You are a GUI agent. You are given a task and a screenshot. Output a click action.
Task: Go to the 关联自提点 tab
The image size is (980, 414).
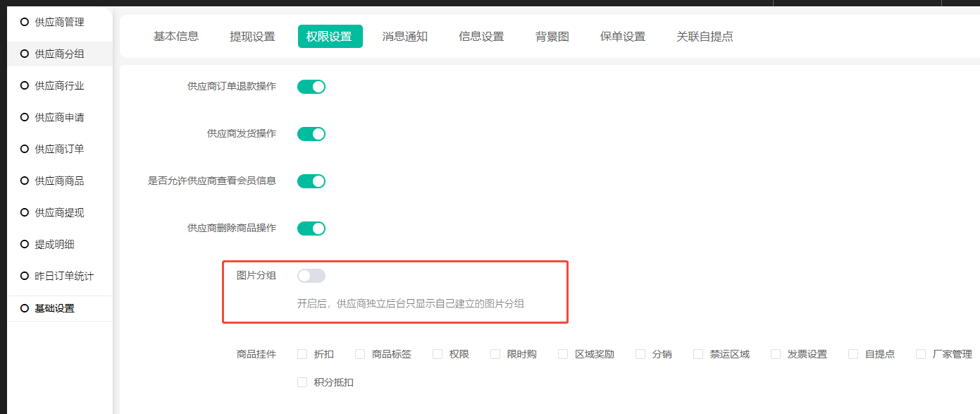click(705, 37)
